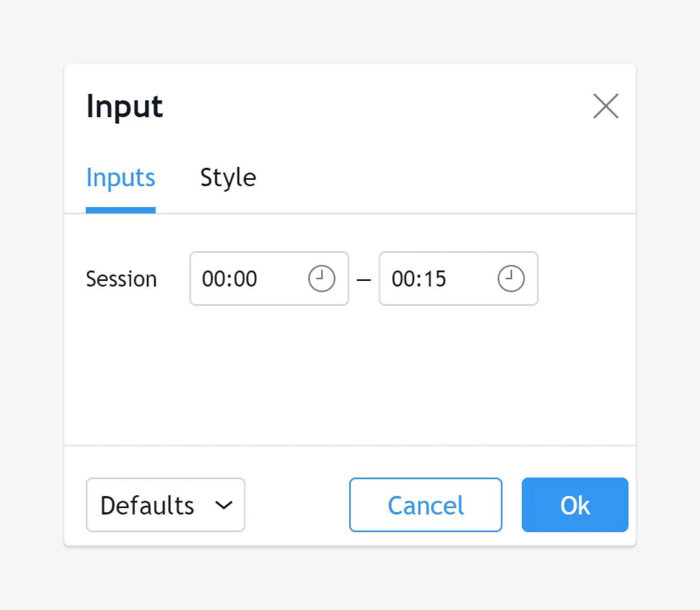Click the dash between the session times

point(364,279)
